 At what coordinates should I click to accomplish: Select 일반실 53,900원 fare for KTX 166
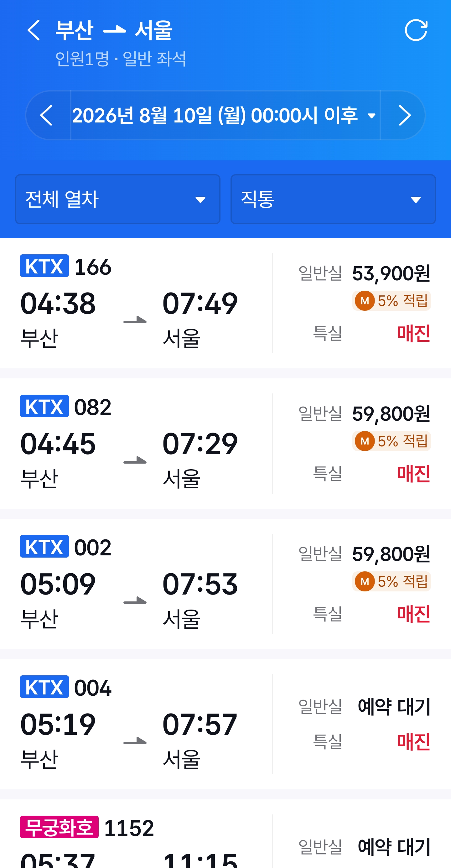coord(364,273)
